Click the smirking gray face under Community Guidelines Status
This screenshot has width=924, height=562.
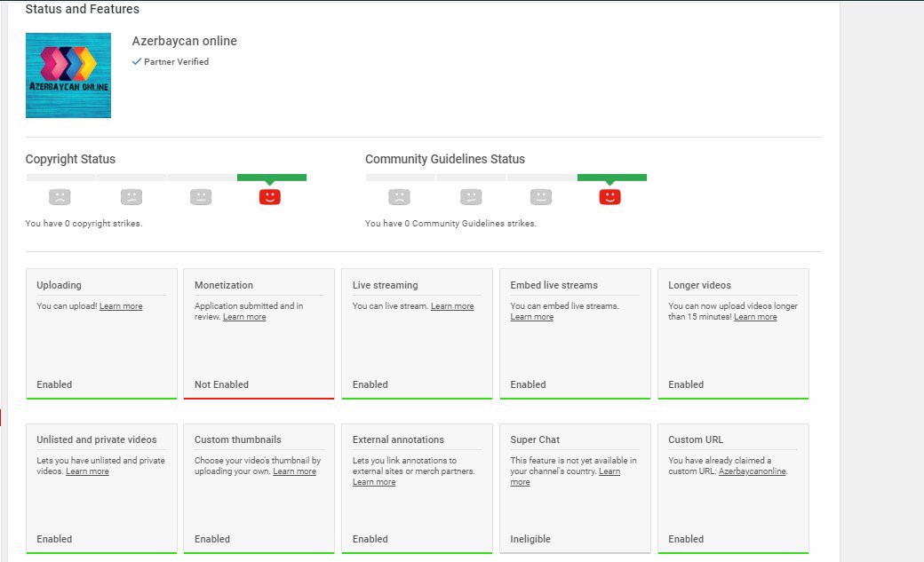(x=471, y=197)
